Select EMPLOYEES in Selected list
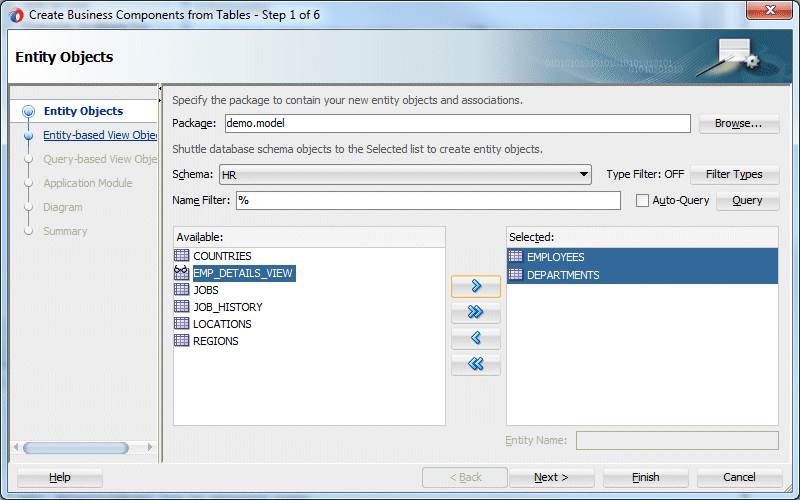 [x=642, y=257]
